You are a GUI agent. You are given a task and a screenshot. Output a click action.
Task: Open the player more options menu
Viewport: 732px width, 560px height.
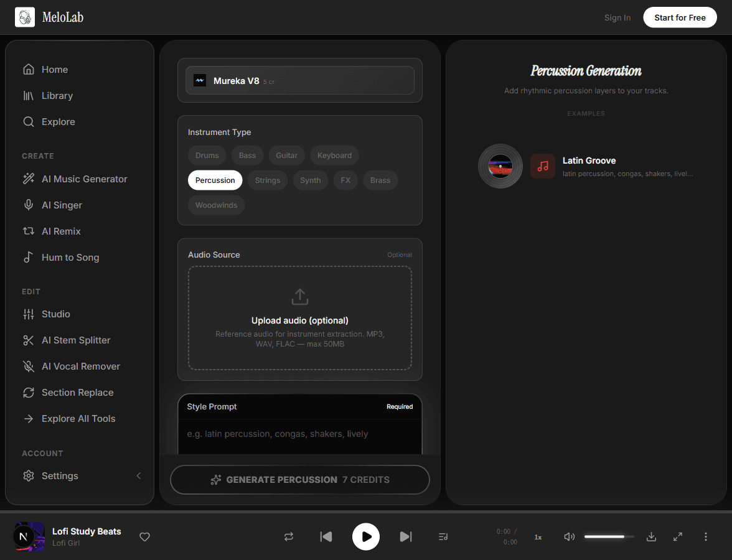pos(705,536)
